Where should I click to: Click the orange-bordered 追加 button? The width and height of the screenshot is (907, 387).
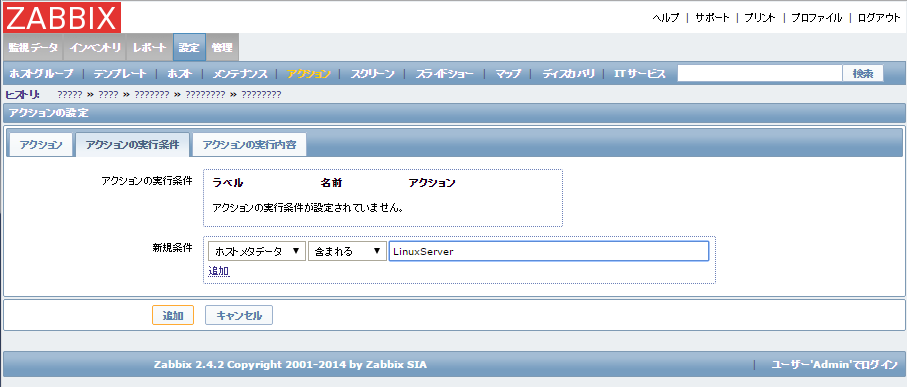coord(173,315)
